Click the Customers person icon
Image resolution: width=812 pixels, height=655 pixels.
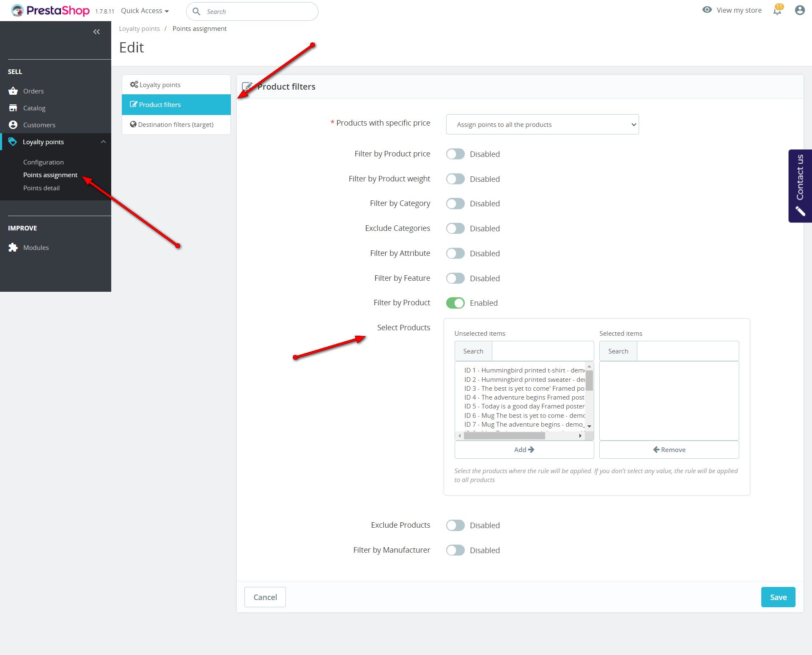(13, 125)
